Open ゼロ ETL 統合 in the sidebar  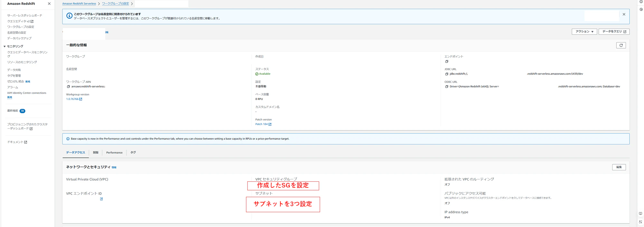(15, 82)
